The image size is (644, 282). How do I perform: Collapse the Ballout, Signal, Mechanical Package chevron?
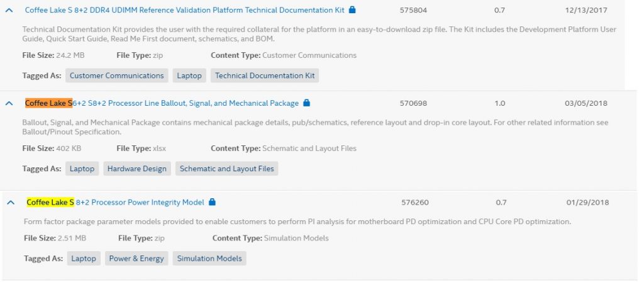point(9,104)
